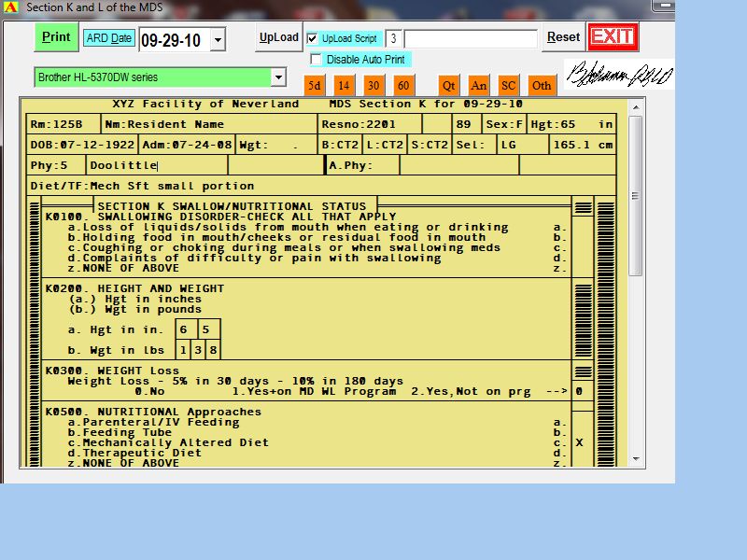The image size is (747, 560).
Task: Open the Brother HL-5370DW printer dropdown
Action: pos(278,77)
